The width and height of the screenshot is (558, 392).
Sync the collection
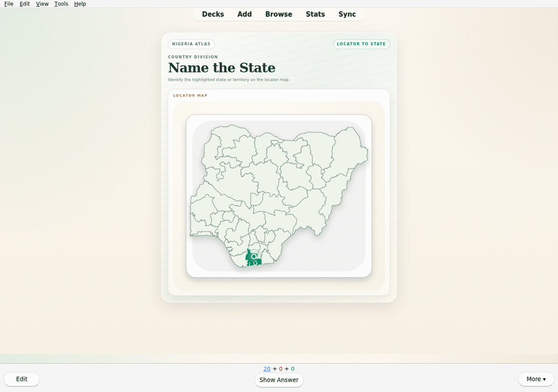click(347, 14)
